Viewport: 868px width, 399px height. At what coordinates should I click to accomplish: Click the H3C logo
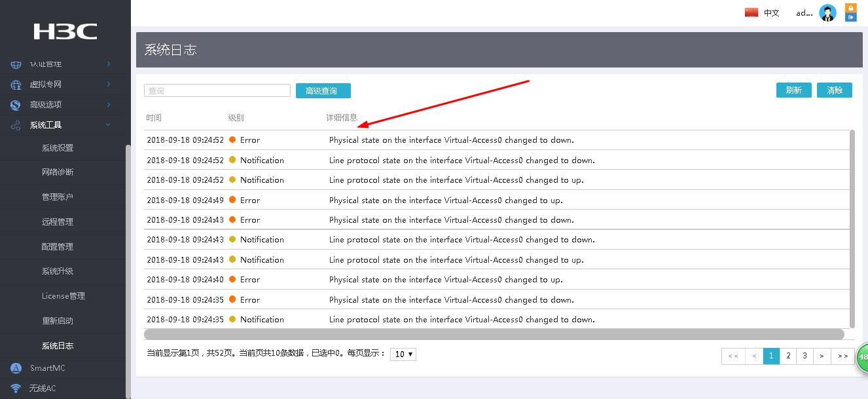tap(65, 31)
